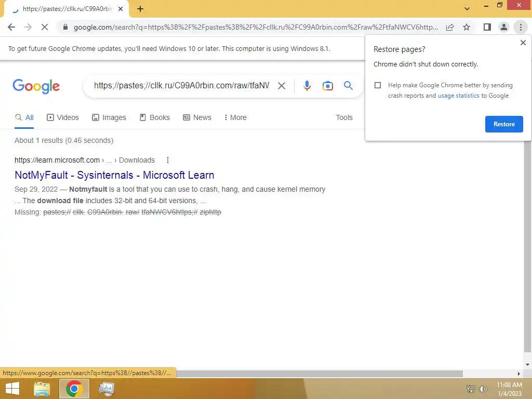This screenshot has height=399, width=532.
Task: Open the tab search chevron
Action: [467, 9]
